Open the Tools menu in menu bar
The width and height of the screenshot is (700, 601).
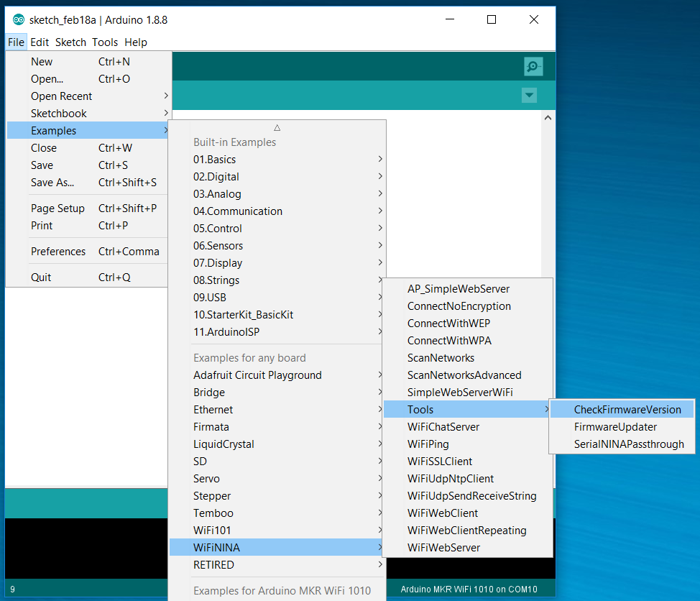(105, 42)
